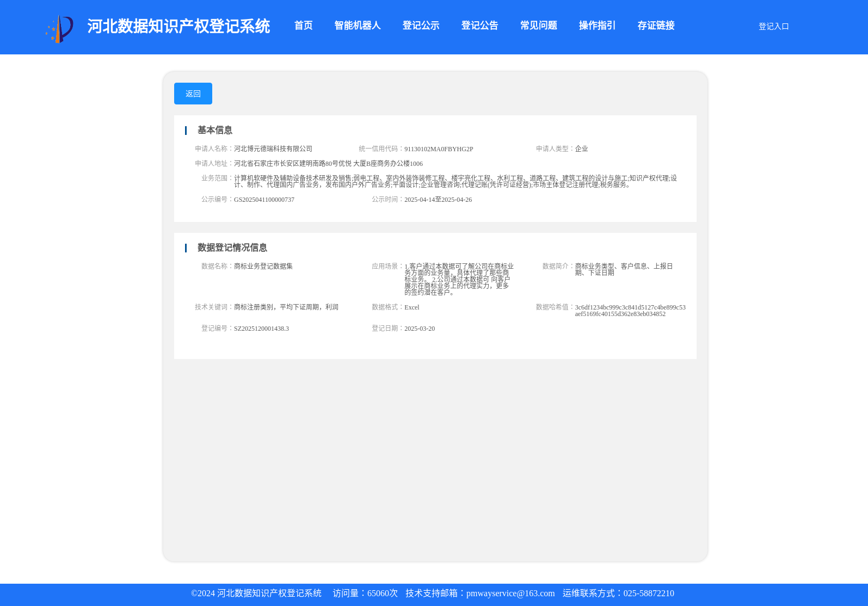This screenshot has width=868, height=606.
Task: Click publicity period 2025-04-14至2025-04-26
Action: pyautogui.click(x=438, y=200)
